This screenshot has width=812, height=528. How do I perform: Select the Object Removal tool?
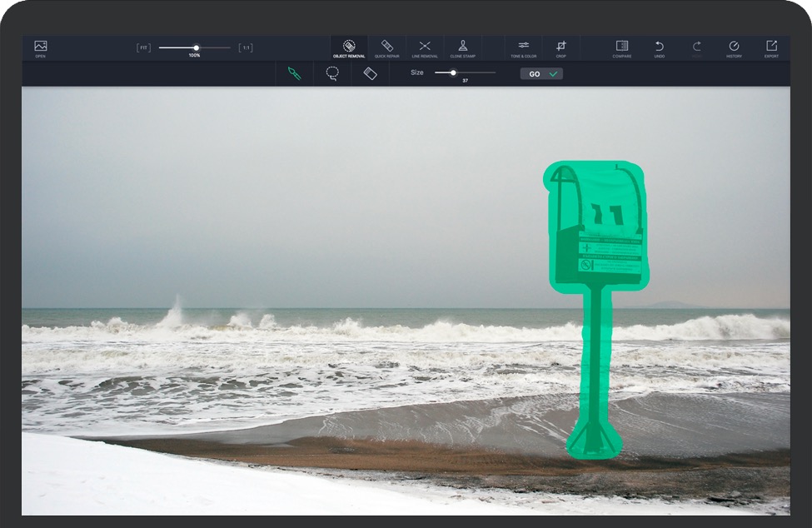tap(349, 47)
